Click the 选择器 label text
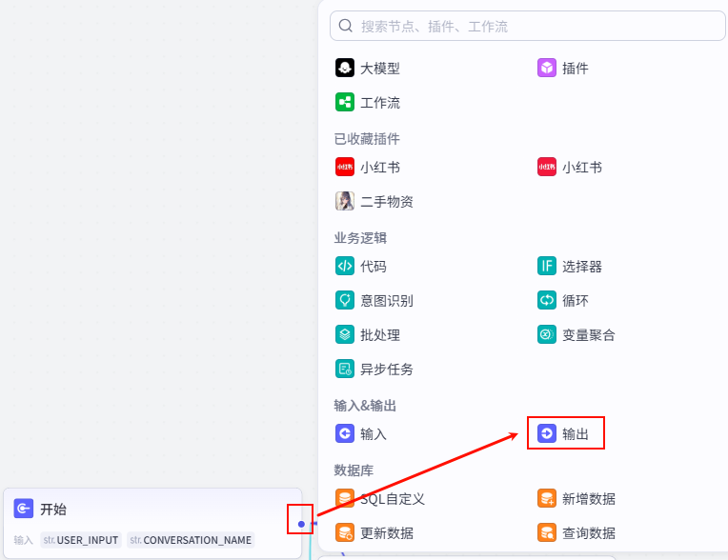Image resolution: width=728 pixels, height=560 pixels. [x=582, y=267]
